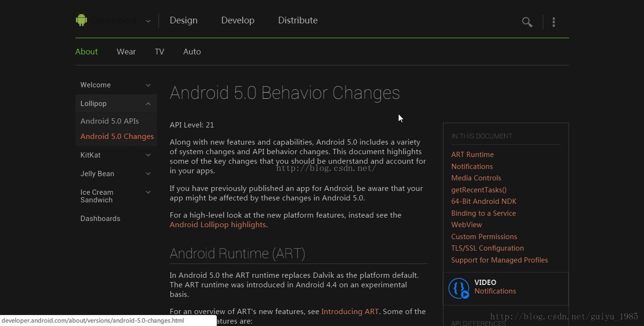Click the Ice Cream Sandwich label

[96, 196]
